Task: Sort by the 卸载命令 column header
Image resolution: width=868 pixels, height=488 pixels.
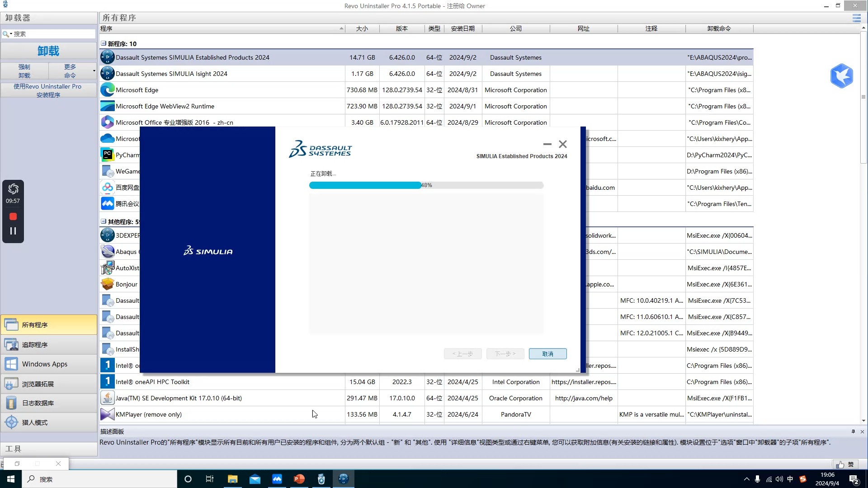Action: tap(719, 28)
